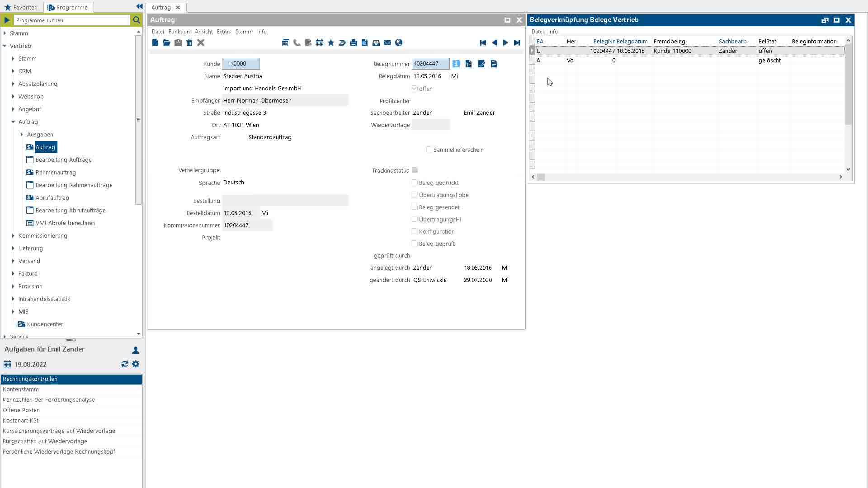Enable the 'Beleg gedruckt' checkbox
The height and width of the screenshot is (488, 868).
point(415,182)
